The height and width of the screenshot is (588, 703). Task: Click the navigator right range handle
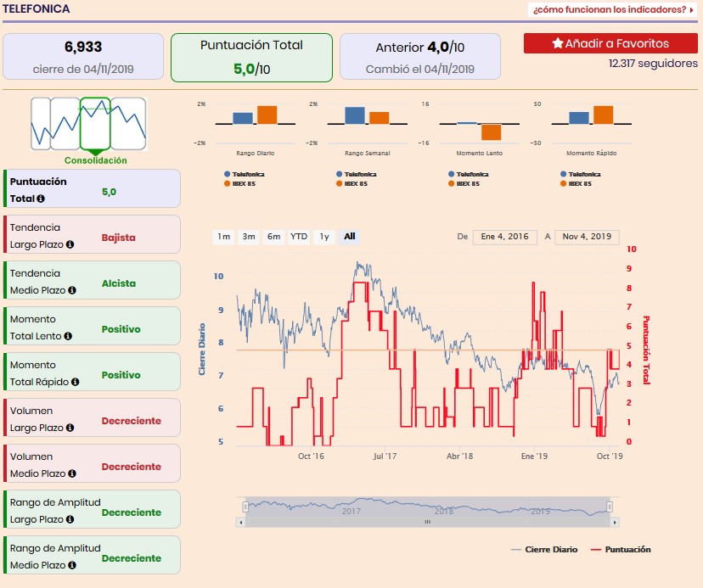[610, 507]
